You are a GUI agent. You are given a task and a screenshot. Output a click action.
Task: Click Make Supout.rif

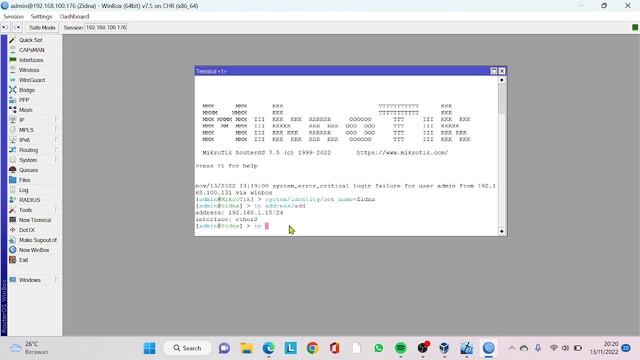pos(38,240)
